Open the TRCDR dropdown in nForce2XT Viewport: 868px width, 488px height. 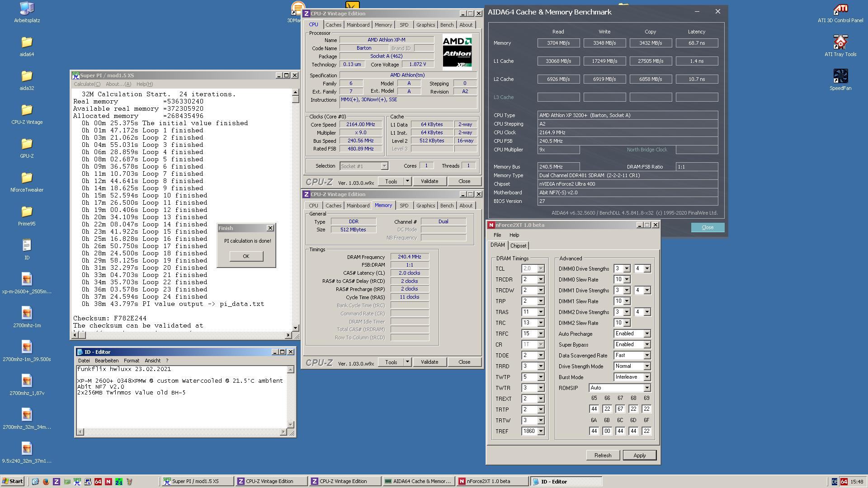pyautogui.click(x=541, y=280)
